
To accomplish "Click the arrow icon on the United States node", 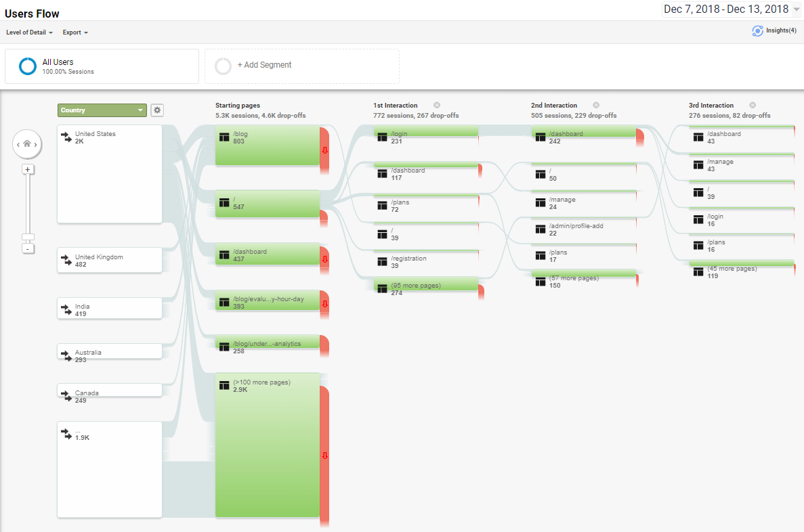I will (66, 137).
